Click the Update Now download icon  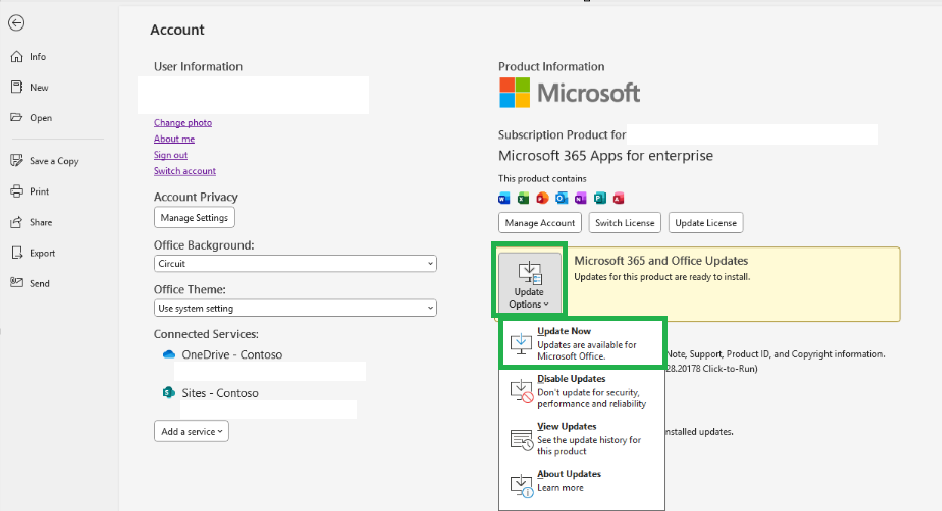coord(521,343)
